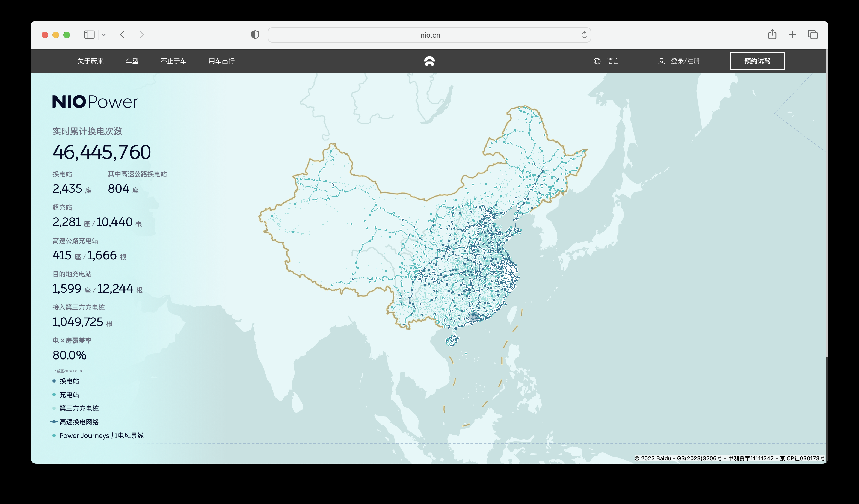859x504 pixels.
Task: Select the 换电站 count 2,435
Action: (x=67, y=189)
